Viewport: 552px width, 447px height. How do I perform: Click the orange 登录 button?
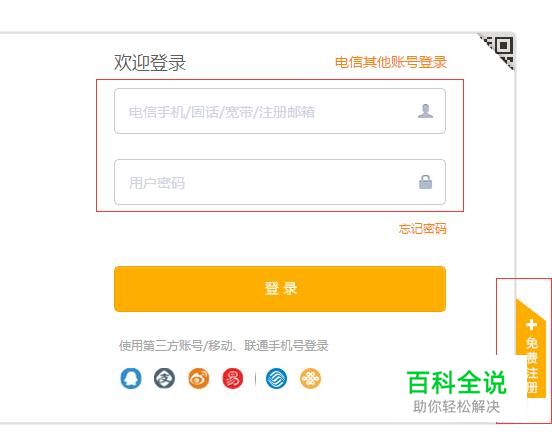tap(280, 289)
